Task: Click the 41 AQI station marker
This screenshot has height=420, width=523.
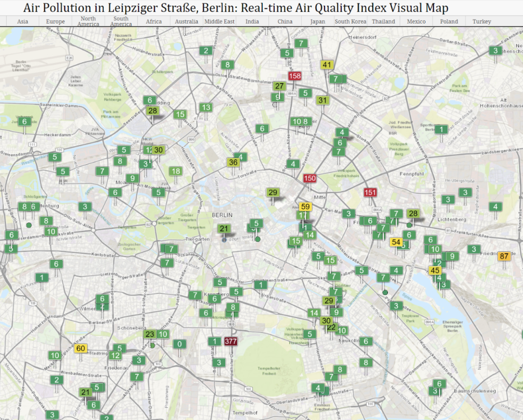Action: tap(327, 64)
